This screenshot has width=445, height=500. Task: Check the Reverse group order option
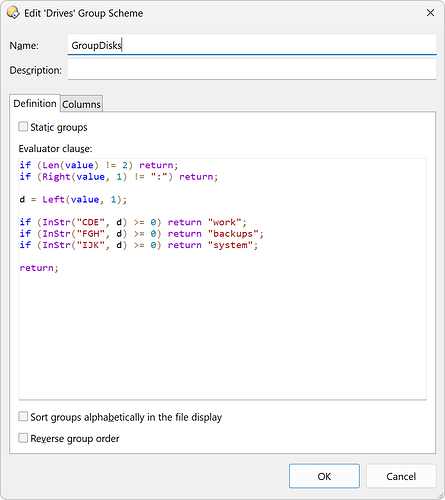23,438
